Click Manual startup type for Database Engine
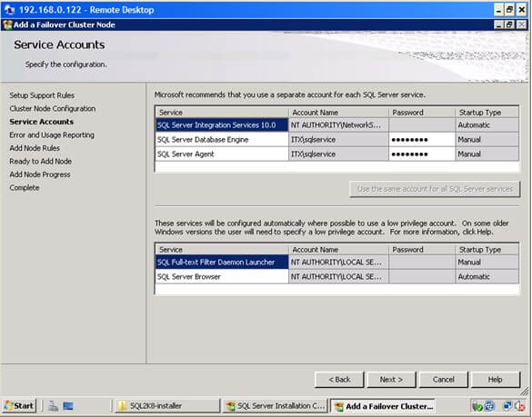 487,140
